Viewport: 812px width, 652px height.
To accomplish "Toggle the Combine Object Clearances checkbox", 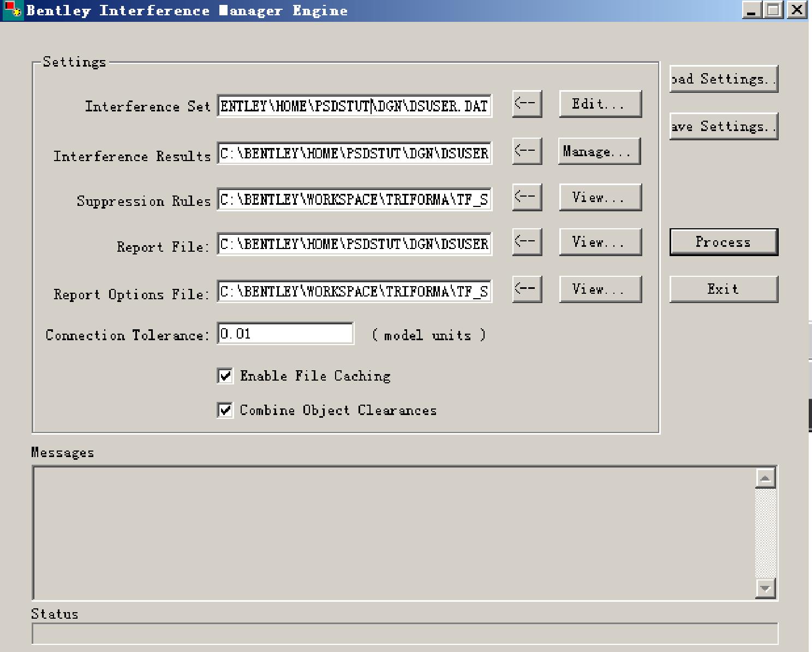I will click(x=225, y=410).
